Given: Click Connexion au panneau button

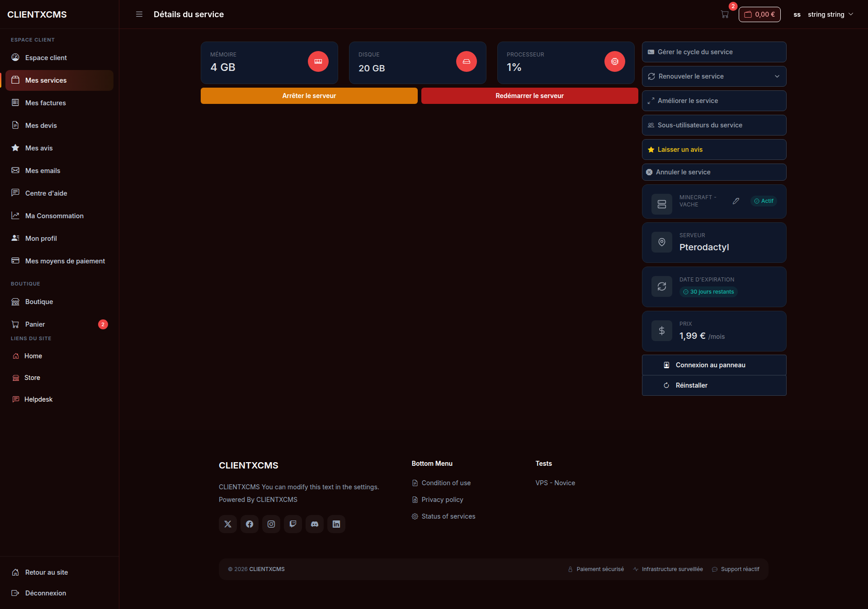Looking at the screenshot, I should click(x=714, y=365).
